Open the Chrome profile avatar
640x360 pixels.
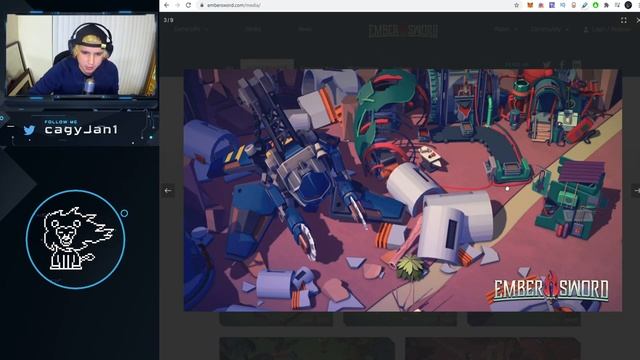click(x=628, y=5)
